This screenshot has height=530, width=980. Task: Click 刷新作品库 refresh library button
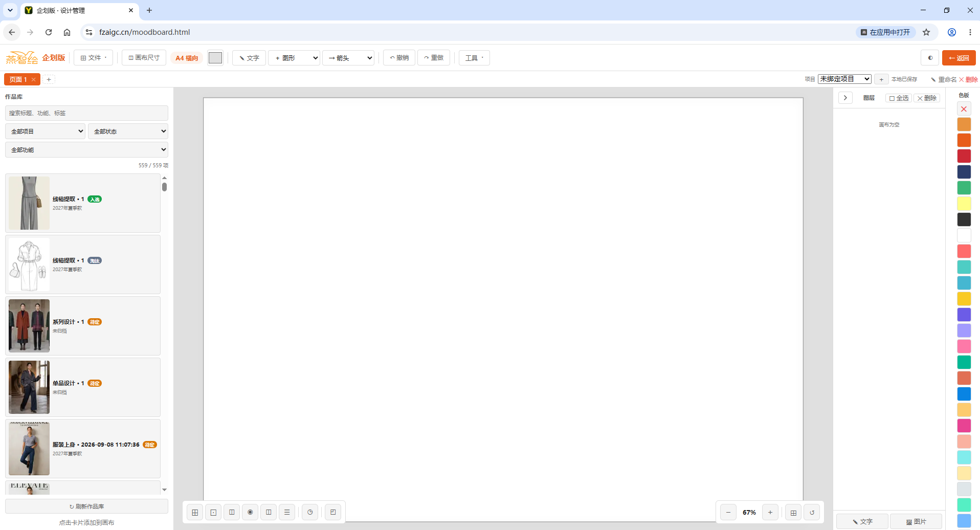pyautogui.click(x=86, y=506)
